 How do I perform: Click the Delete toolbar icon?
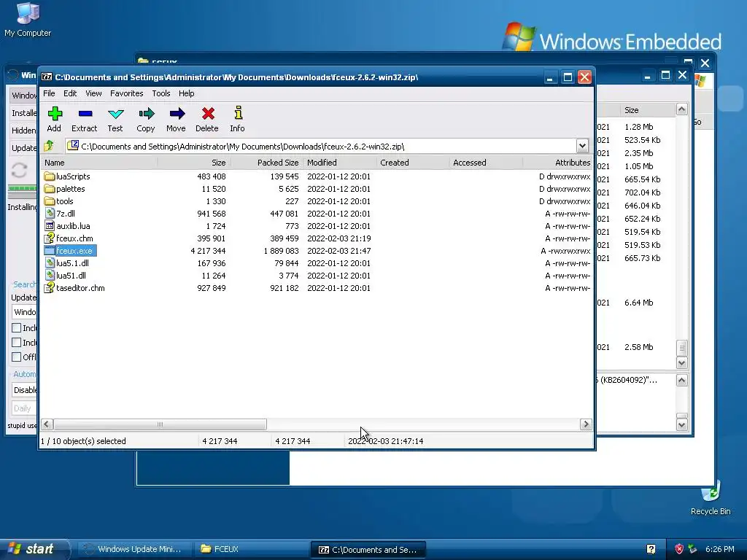(207, 113)
